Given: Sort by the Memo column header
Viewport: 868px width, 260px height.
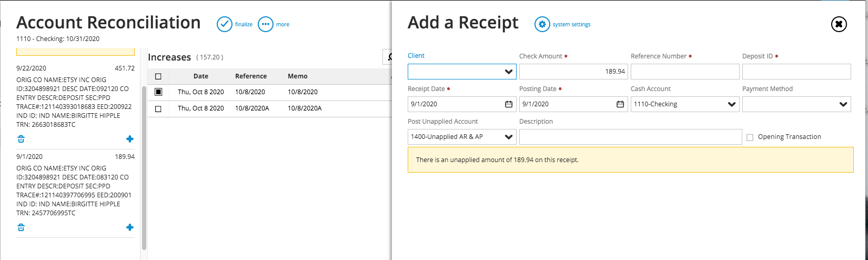Looking at the screenshot, I should pos(298,76).
